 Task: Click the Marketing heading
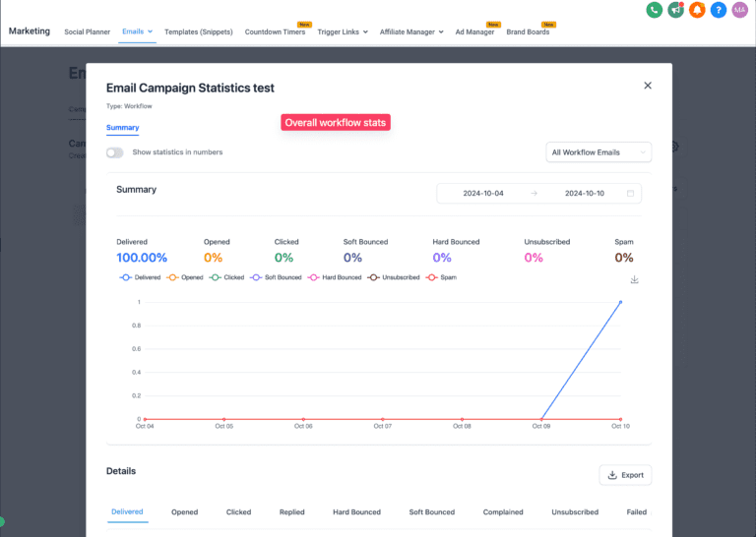pyautogui.click(x=30, y=30)
